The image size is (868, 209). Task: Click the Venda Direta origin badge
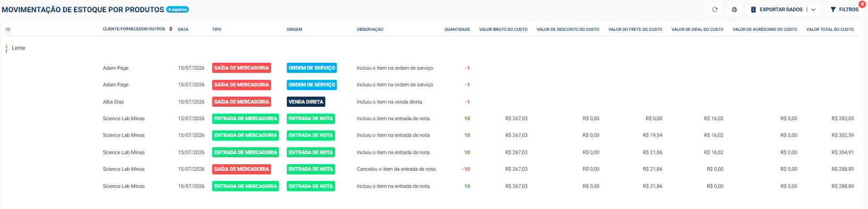306,102
